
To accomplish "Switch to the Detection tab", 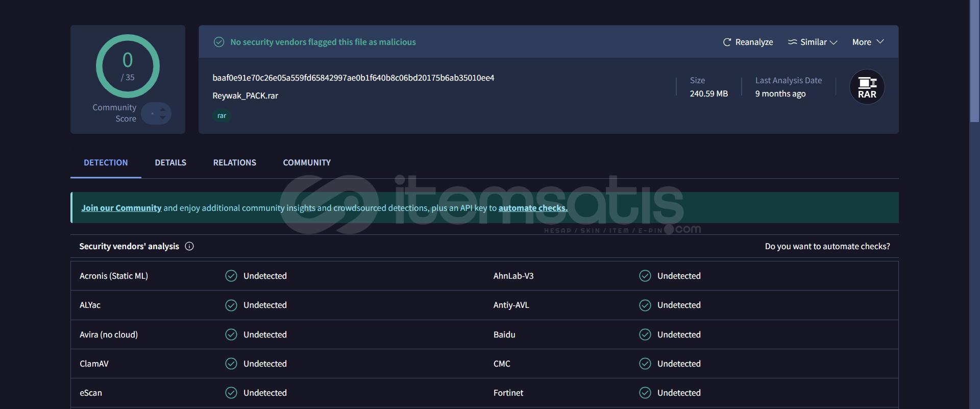I will tap(106, 162).
